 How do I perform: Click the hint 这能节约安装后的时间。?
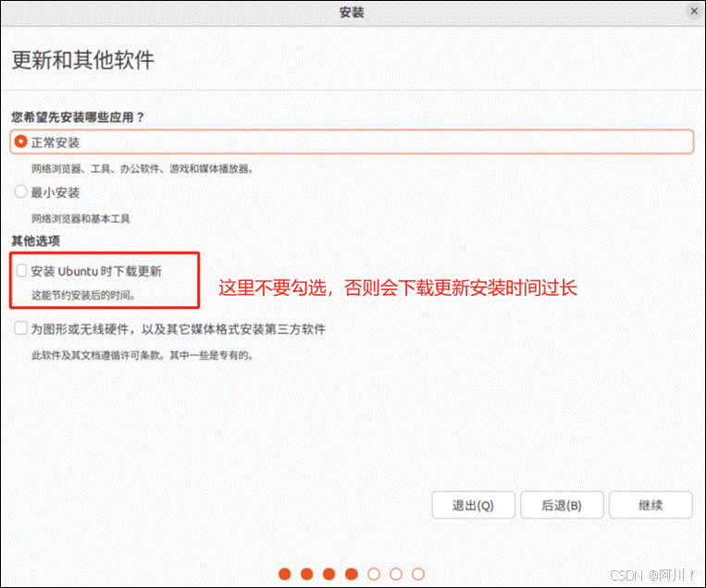[84, 295]
